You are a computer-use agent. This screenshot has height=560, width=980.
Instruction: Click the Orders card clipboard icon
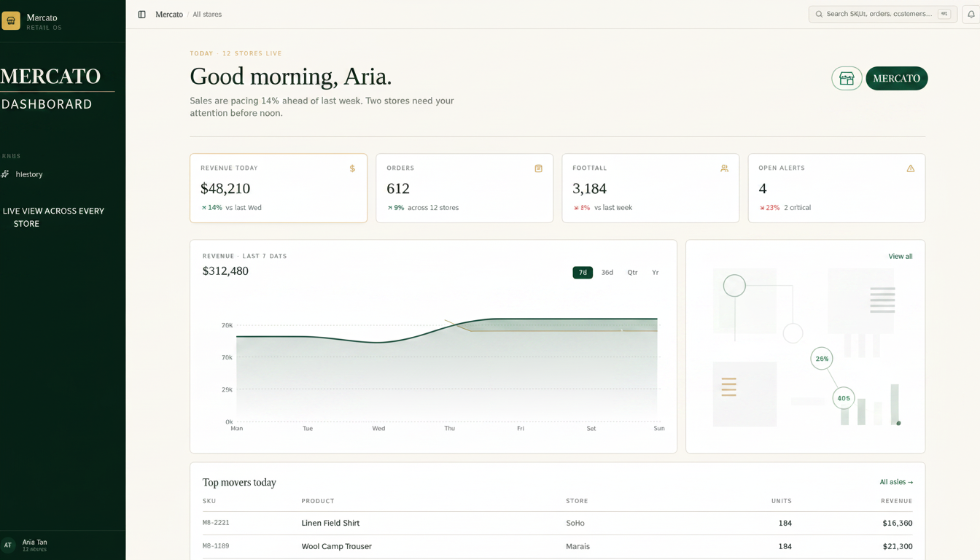point(538,168)
